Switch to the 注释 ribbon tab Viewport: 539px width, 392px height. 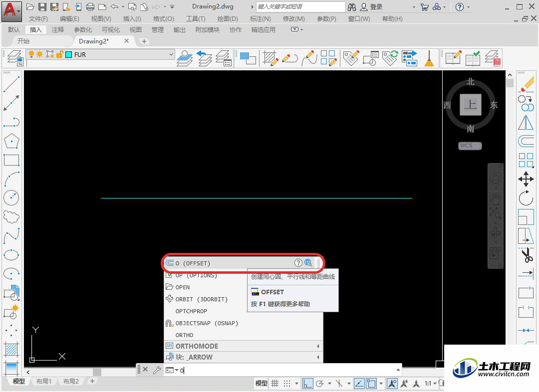[58, 30]
